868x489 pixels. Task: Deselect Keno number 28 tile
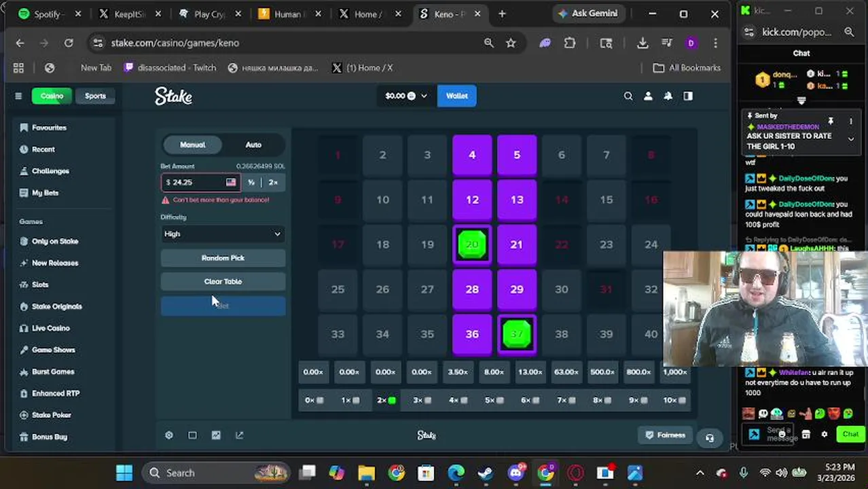(472, 289)
